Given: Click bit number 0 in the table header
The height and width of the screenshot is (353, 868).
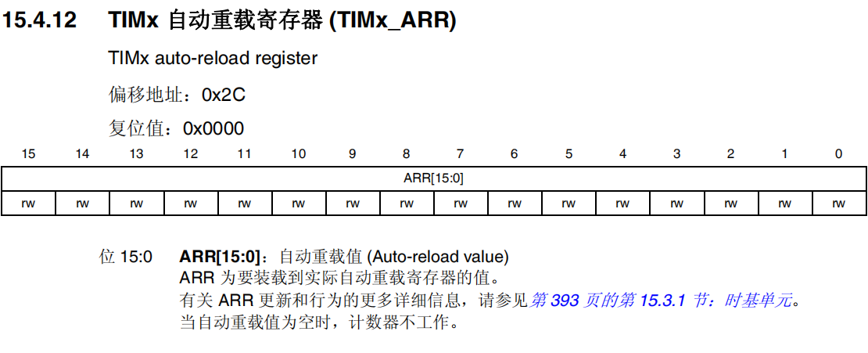Looking at the screenshot, I should 838,154.
